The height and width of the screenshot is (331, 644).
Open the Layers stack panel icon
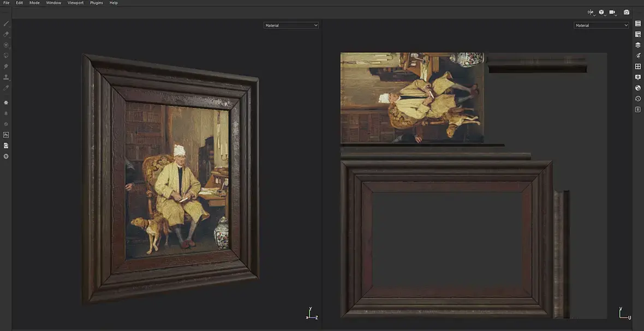tap(638, 45)
